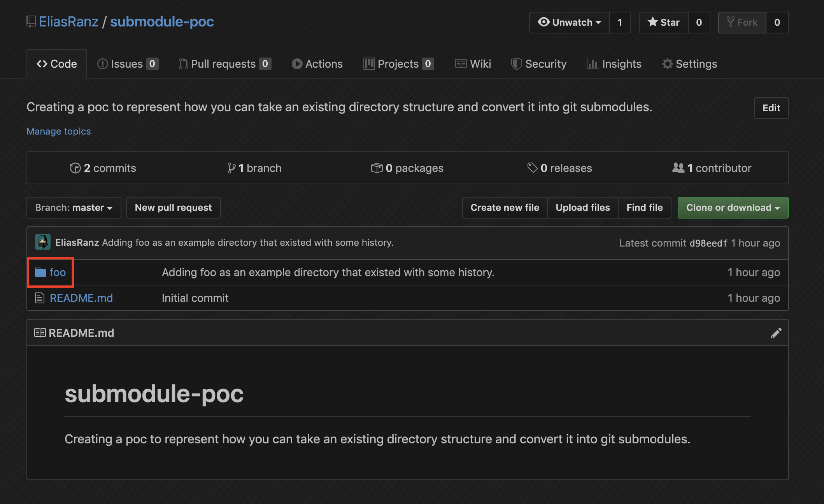Screen dimensions: 824x504
Task: Click the Edit description button
Action: [771, 108]
